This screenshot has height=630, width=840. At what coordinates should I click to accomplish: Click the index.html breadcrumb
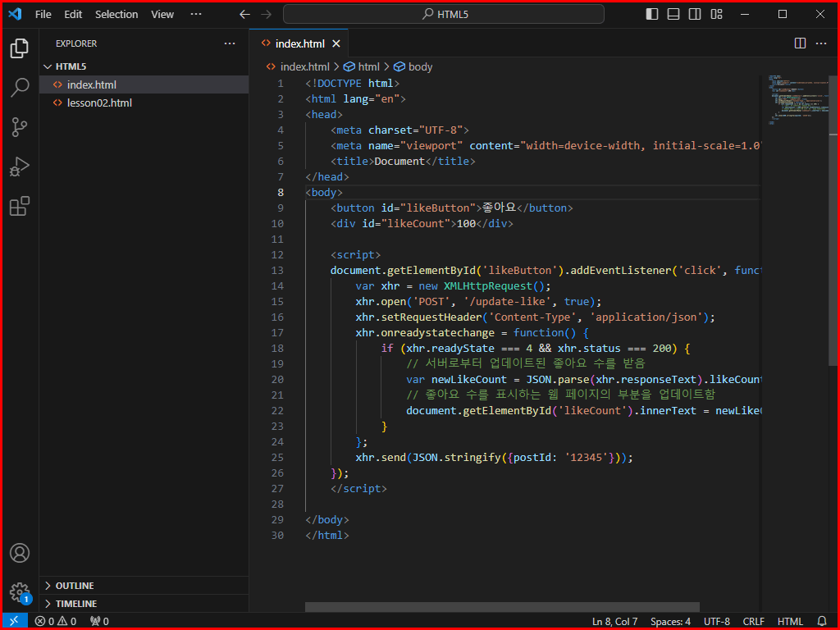[298, 67]
